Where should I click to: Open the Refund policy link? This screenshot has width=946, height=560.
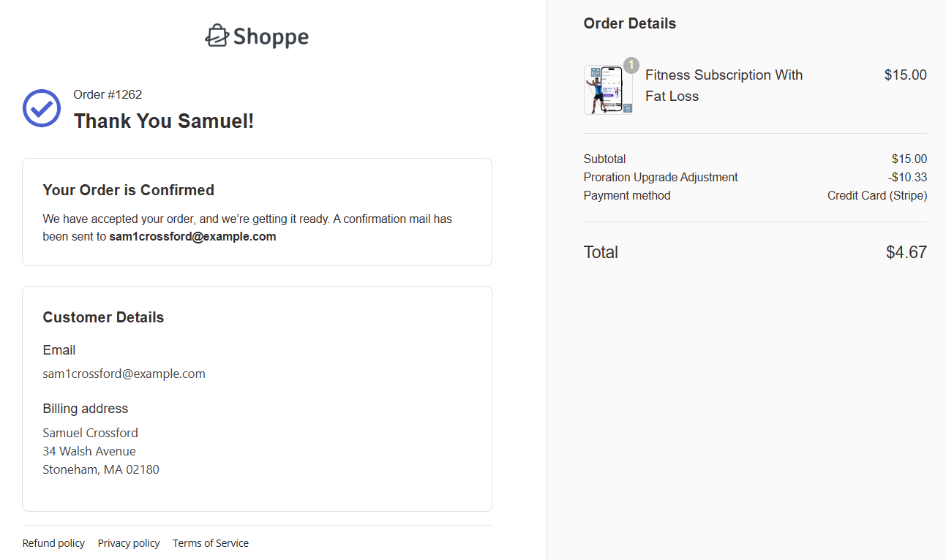coord(53,543)
